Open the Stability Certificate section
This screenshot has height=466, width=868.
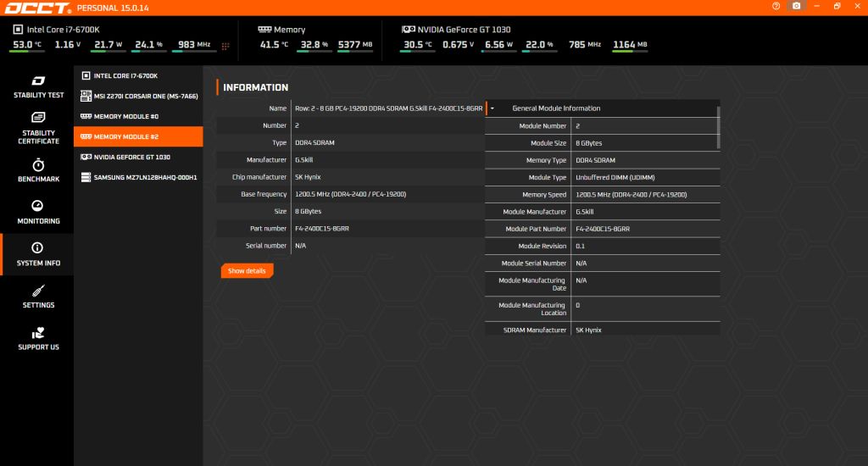tap(38, 129)
